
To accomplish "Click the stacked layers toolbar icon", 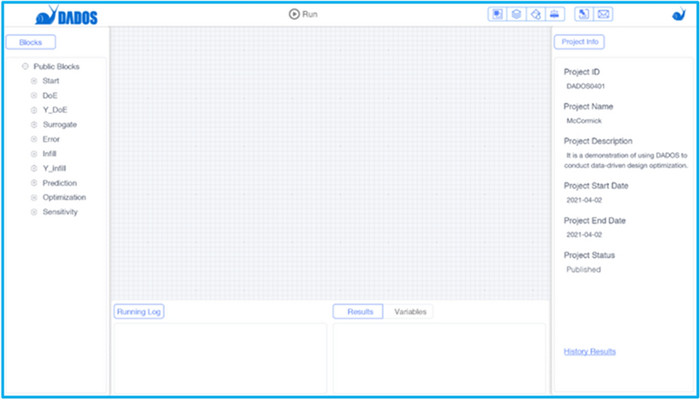I will pyautogui.click(x=515, y=14).
